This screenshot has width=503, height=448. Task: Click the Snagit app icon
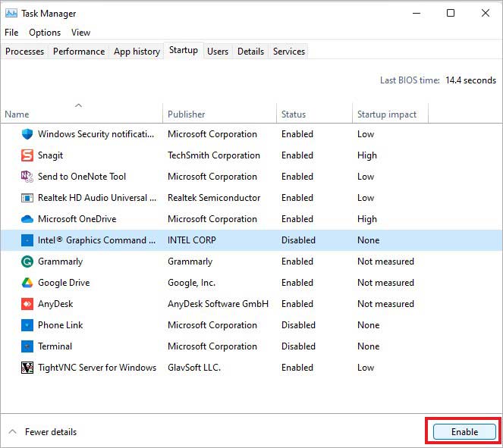(x=27, y=155)
